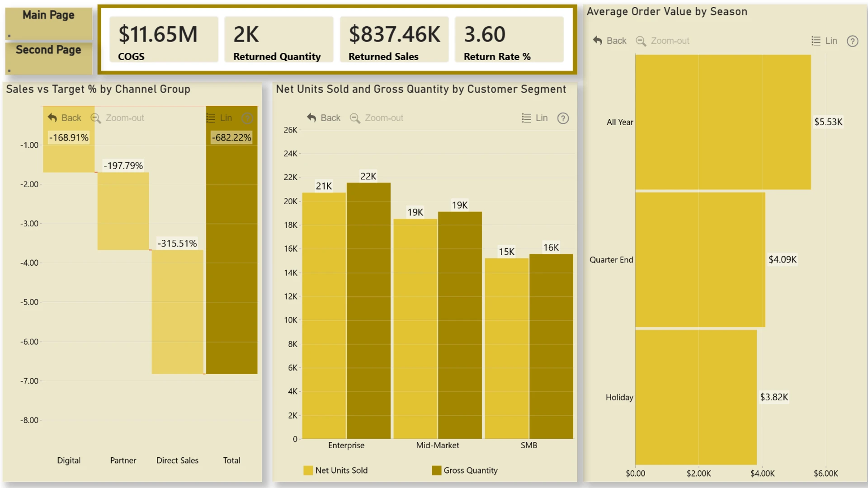Click Back arrow icon in Average Order Value chart

597,41
